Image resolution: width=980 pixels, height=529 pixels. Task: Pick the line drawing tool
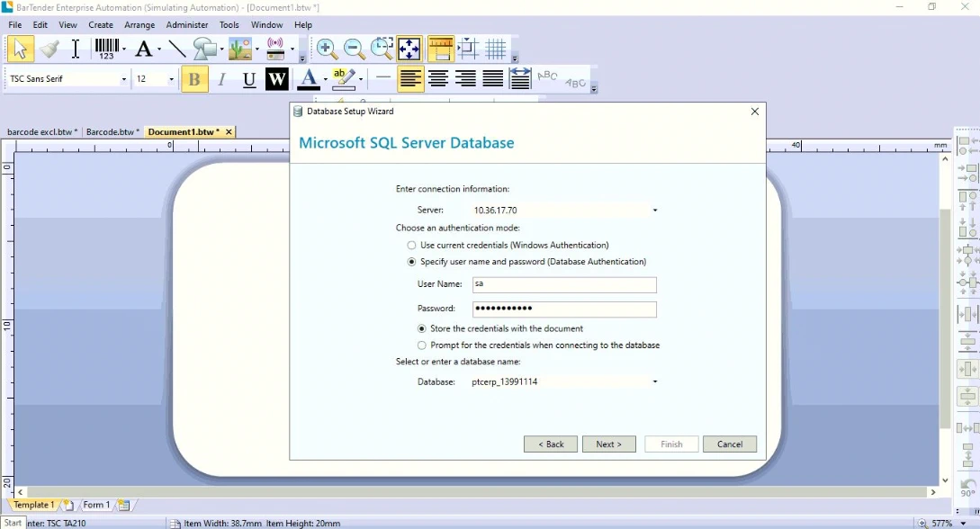coord(177,49)
